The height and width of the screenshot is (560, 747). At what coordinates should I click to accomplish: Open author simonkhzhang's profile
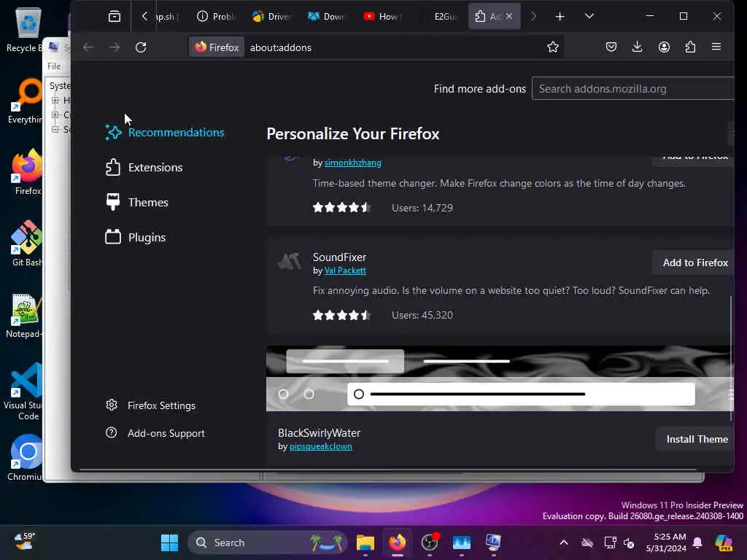[352, 163]
